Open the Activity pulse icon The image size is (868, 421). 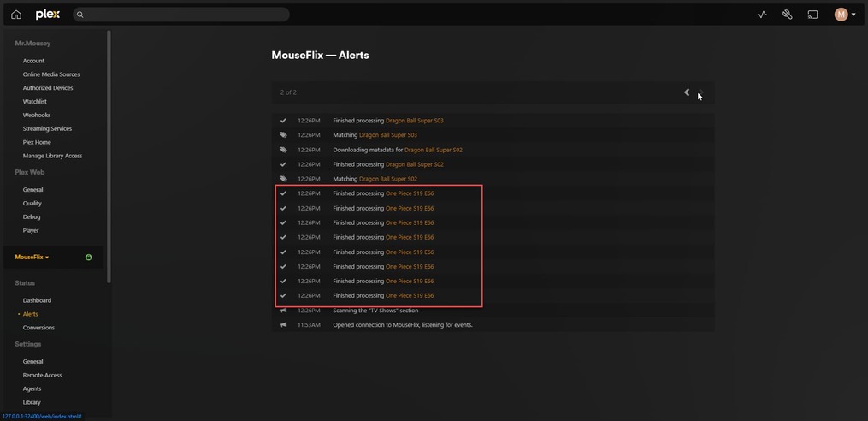tap(762, 15)
